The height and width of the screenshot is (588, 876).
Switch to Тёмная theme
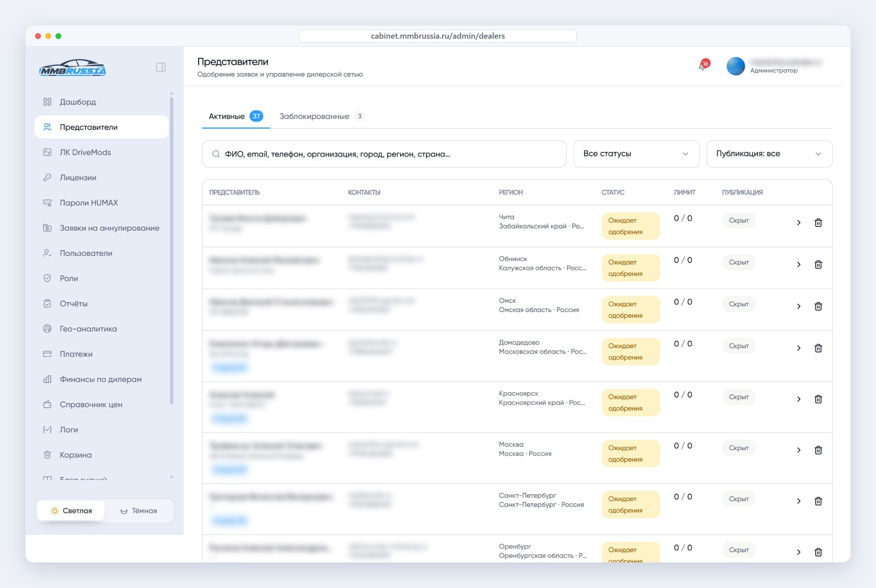139,511
